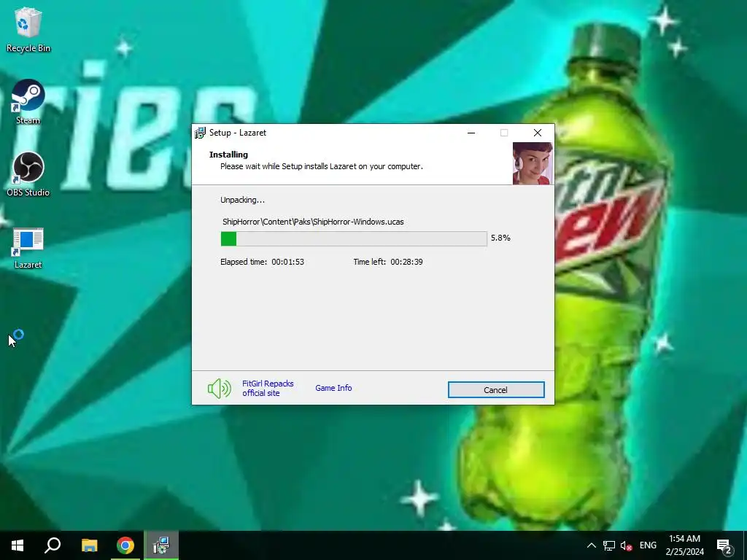Minimize the Setup - Lazaret window
Viewport: 747px width, 560px height.
point(471,133)
